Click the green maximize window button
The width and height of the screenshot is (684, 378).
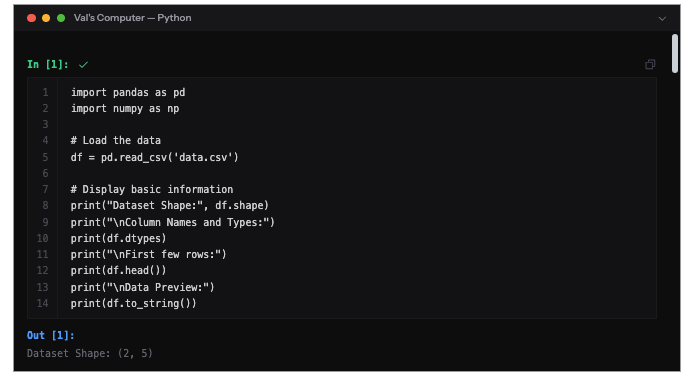[61, 18]
